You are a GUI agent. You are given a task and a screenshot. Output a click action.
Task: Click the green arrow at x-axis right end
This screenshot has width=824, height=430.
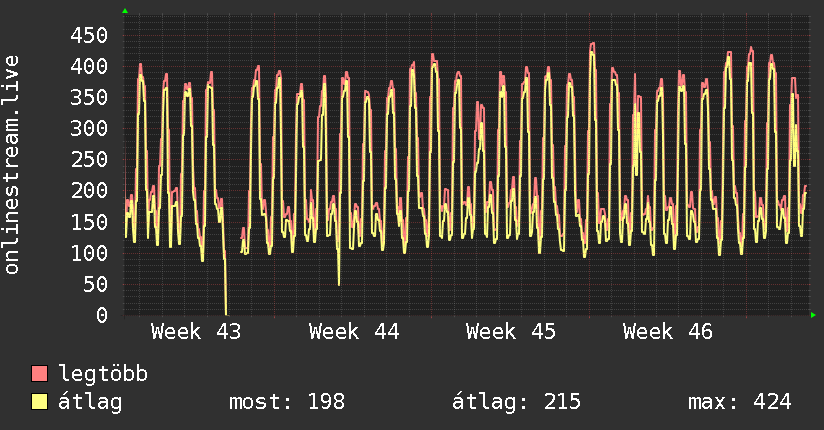(x=814, y=316)
